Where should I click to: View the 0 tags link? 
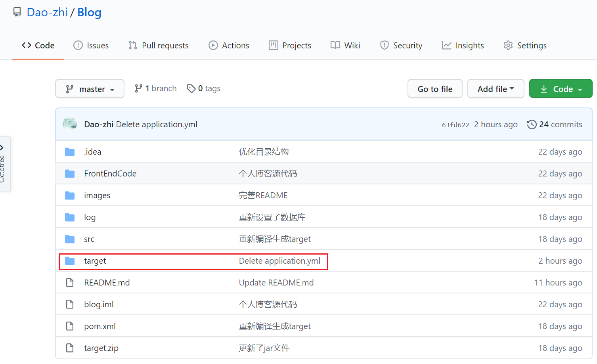(x=204, y=88)
